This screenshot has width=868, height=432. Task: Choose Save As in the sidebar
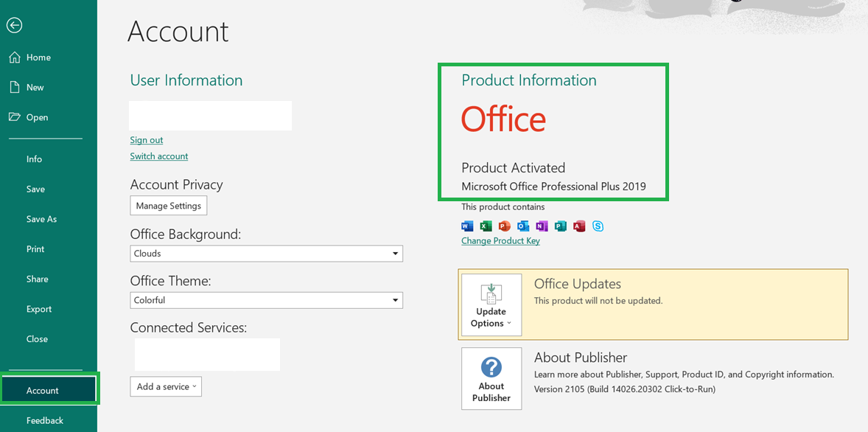[x=41, y=219]
